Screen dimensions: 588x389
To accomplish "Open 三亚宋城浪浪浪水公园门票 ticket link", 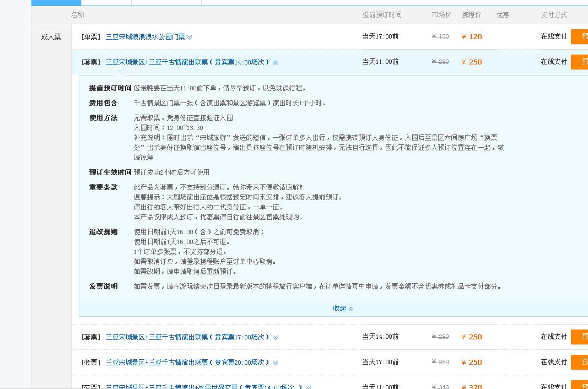I will pyautogui.click(x=145, y=37).
